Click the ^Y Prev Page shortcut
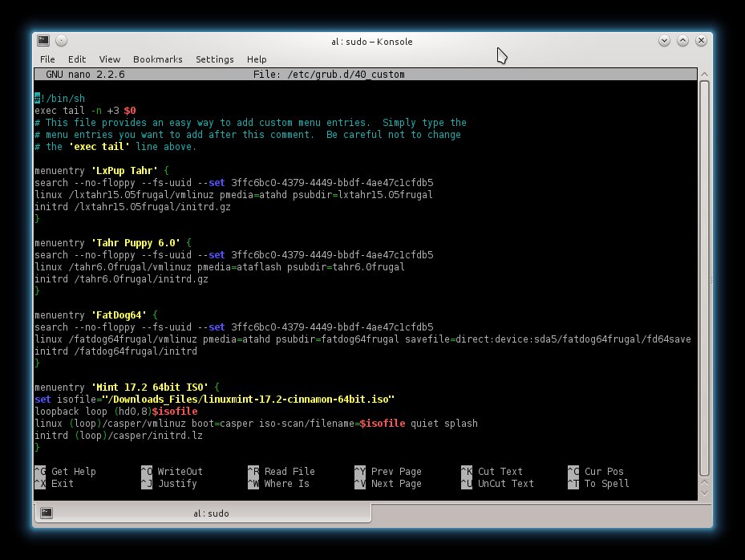Screen dimensions: 745x560 pos(388,472)
